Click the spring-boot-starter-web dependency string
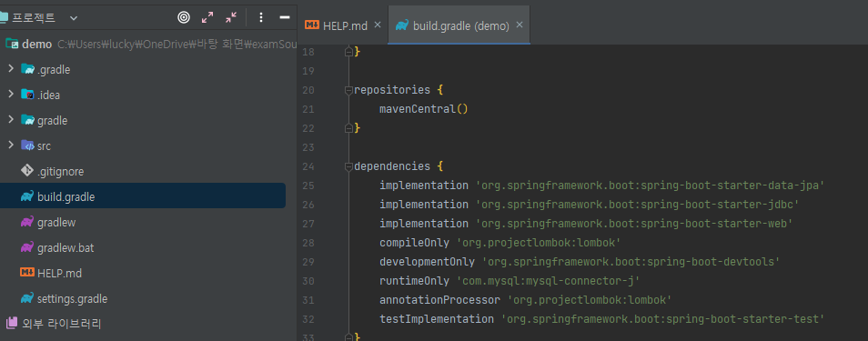 (634, 224)
